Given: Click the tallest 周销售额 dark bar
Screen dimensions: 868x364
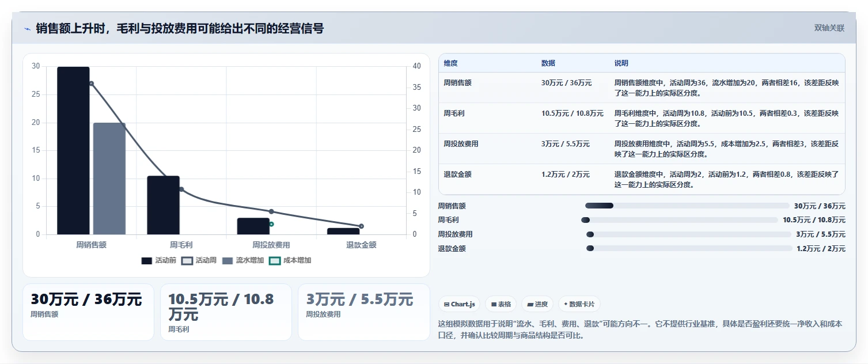Looking at the screenshot, I should click(73, 151).
